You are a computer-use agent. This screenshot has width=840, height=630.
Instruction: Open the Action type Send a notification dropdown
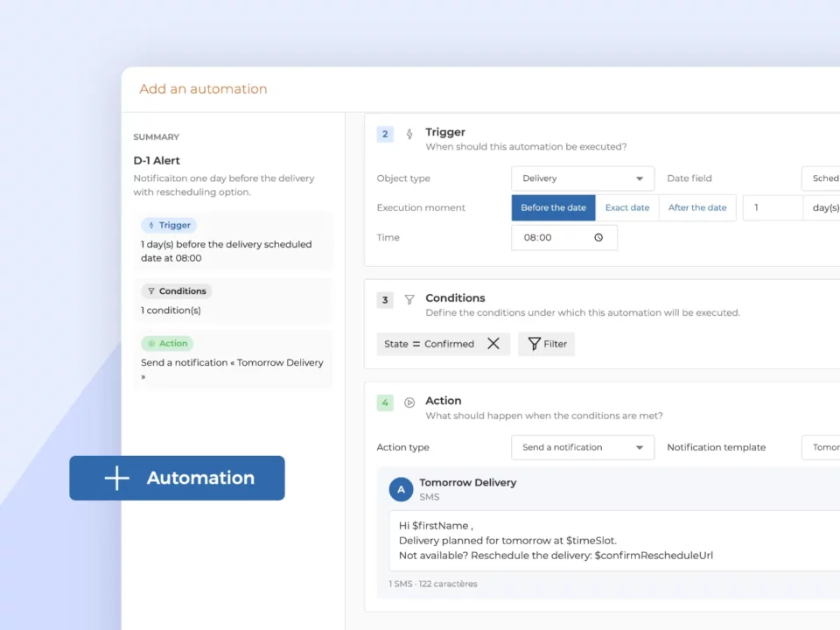click(583, 447)
